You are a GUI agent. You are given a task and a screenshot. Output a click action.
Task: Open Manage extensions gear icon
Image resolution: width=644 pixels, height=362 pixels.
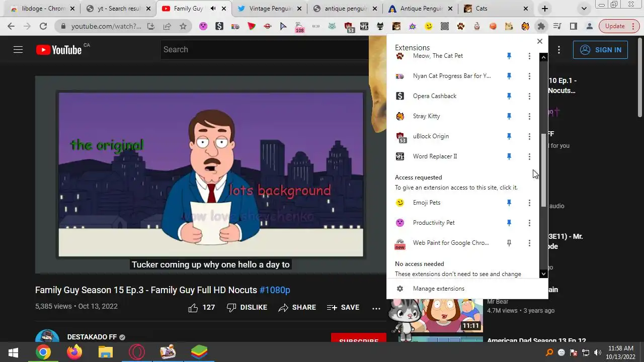click(x=400, y=289)
